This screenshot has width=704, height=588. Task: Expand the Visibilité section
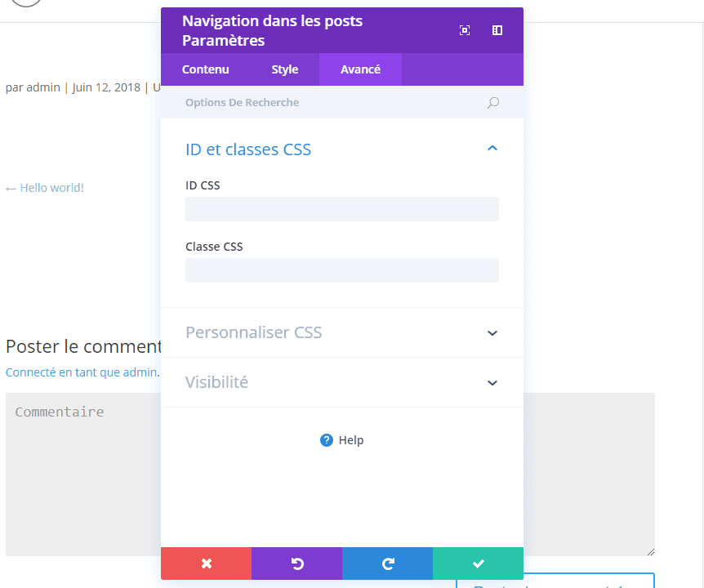click(492, 383)
